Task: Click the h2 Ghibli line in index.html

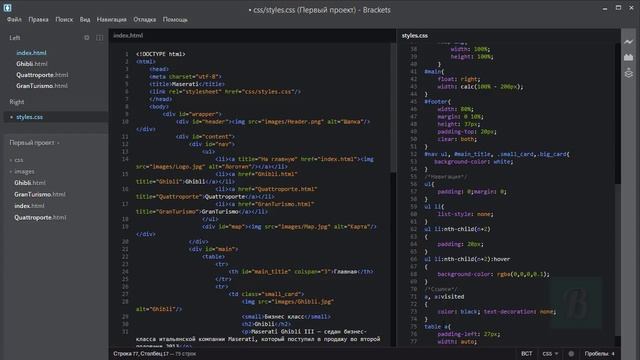Action: 266,324
